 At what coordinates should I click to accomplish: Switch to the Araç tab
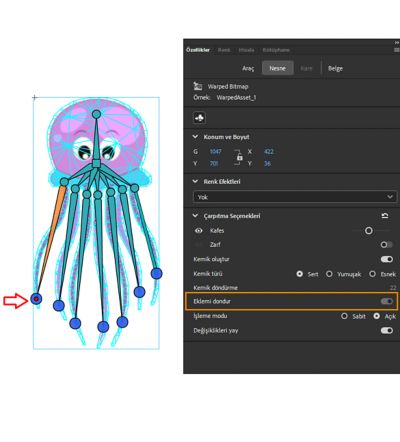tap(248, 68)
